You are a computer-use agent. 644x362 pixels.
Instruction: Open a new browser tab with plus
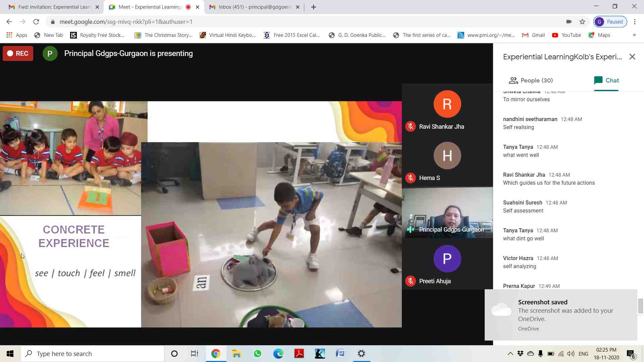[x=314, y=7]
